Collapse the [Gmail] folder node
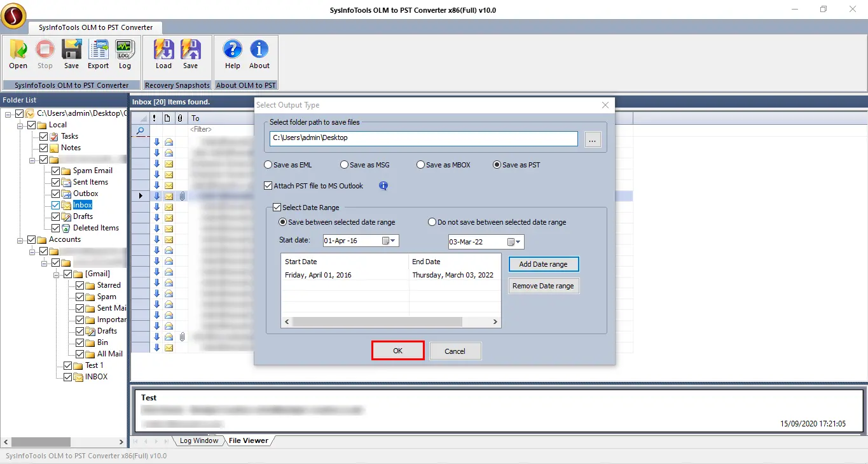 coord(57,274)
